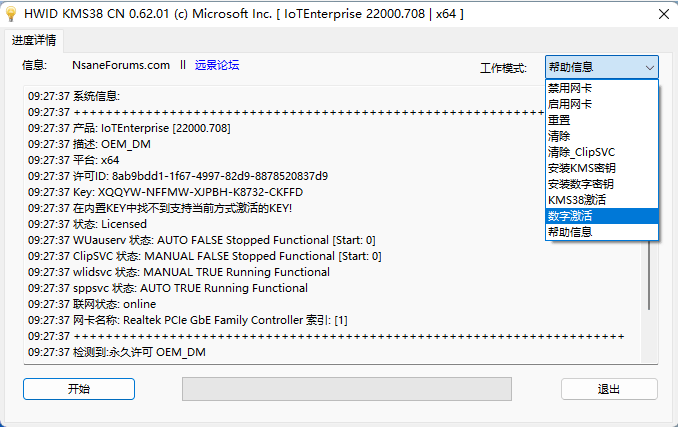The image size is (678, 427).
Task: Choose KMS38激活 mode
Action: [x=601, y=200]
